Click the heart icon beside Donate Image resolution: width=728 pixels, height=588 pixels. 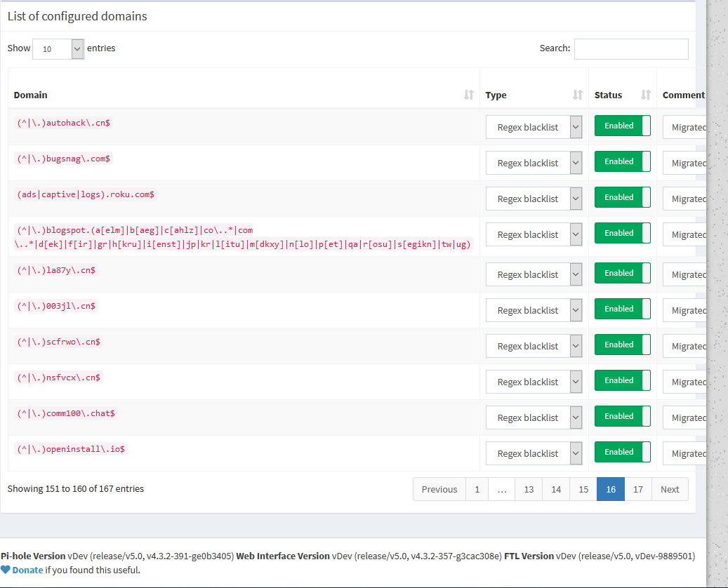pyautogui.click(x=6, y=570)
